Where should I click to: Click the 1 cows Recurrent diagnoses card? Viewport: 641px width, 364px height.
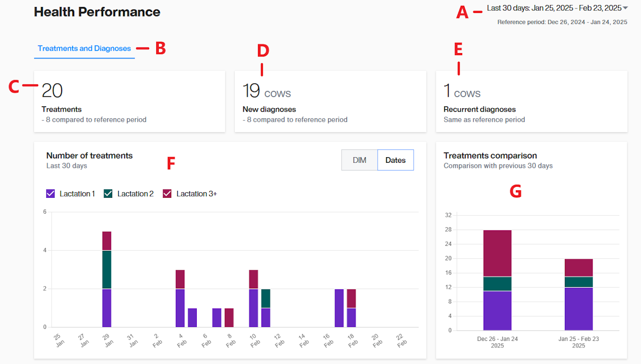point(531,102)
